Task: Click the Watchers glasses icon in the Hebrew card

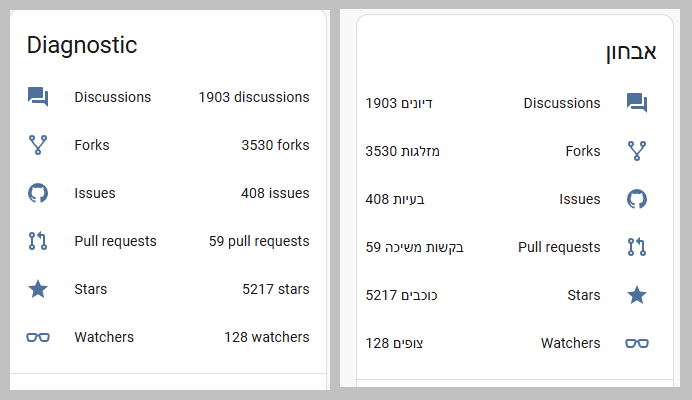Action: (x=637, y=343)
